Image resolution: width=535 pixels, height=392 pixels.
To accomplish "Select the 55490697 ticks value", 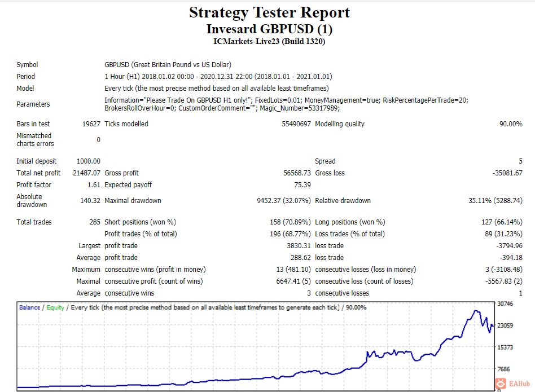I will [x=296, y=124].
